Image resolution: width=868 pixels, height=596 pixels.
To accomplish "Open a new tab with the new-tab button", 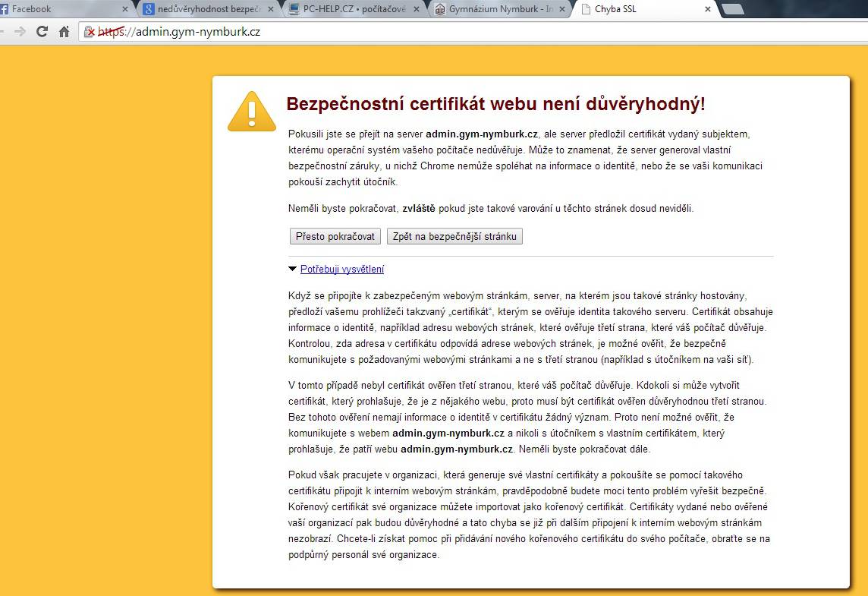I will (x=732, y=9).
